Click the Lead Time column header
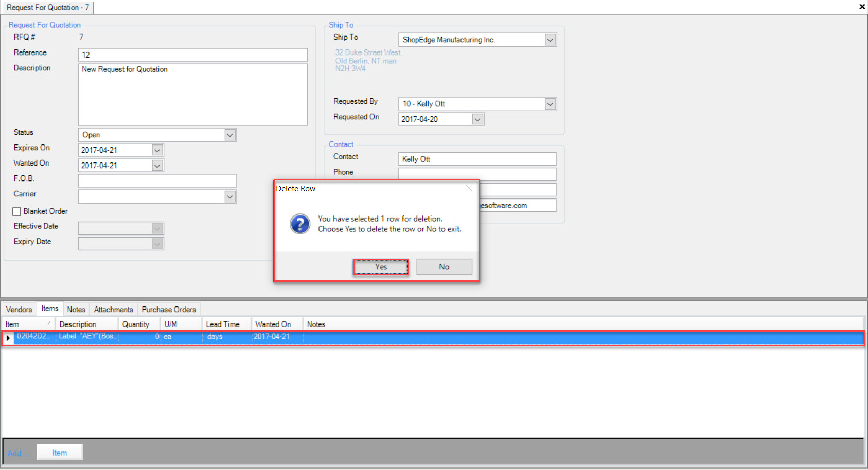The width and height of the screenshot is (868, 470). pos(226,324)
